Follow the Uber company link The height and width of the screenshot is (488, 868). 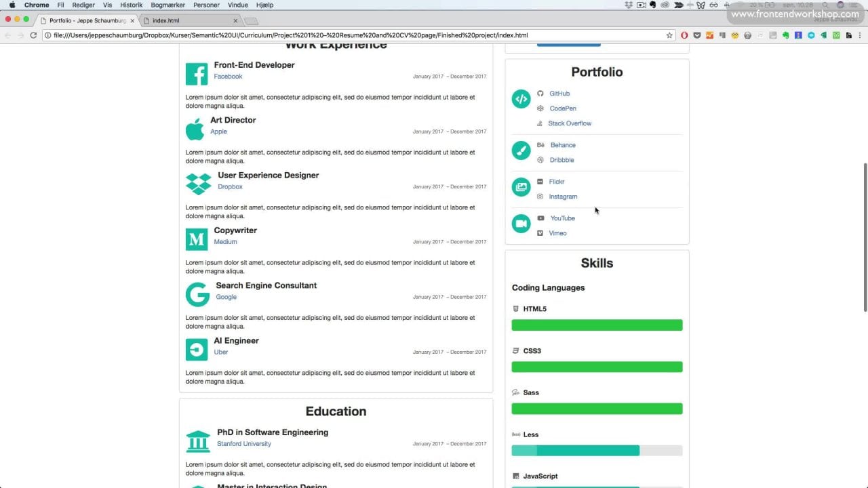[x=221, y=352]
